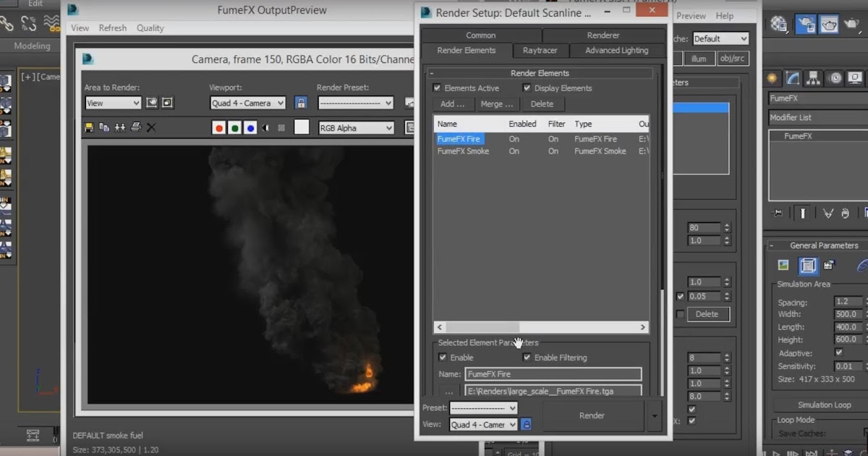The image size is (868, 456).
Task: Save the rendered image with the floppy disk icon
Action: pyautogui.click(x=89, y=127)
